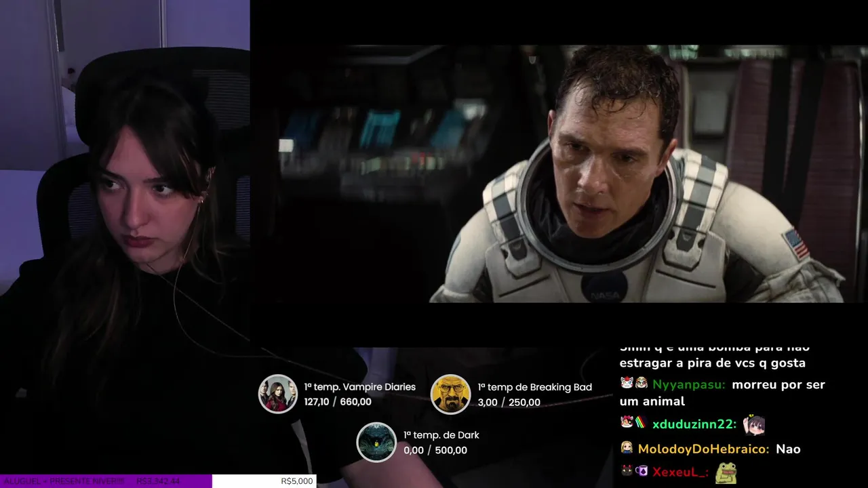The image size is (868, 488).
Task: Click the '1ª temp. de Dark' goal title
Action: click(441, 435)
